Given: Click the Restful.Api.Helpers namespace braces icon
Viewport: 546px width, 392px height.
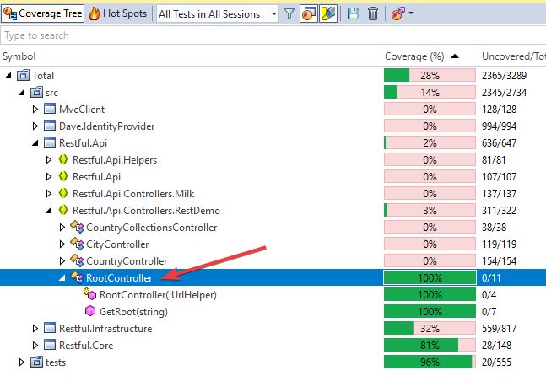Looking at the screenshot, I should coord(63,159).
